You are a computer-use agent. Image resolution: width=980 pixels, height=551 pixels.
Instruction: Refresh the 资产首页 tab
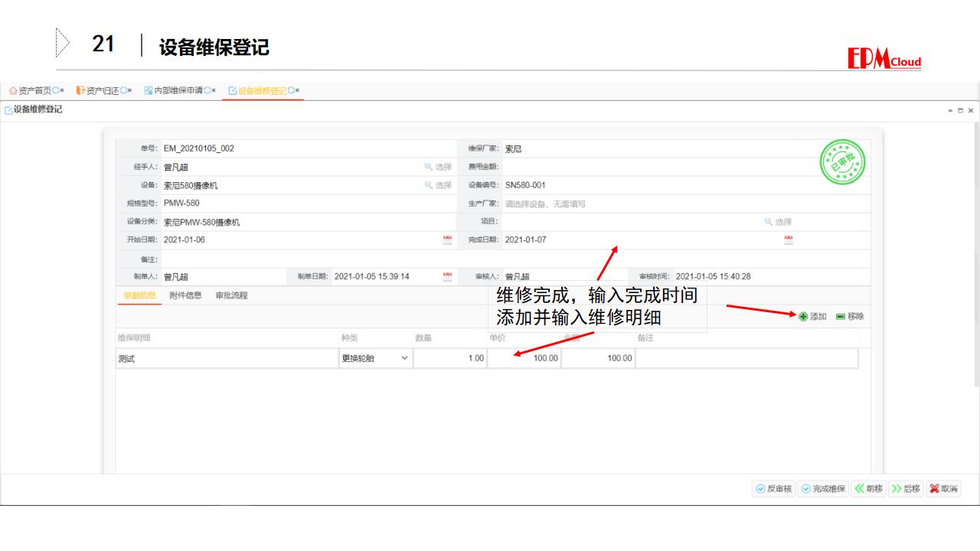click(55, 90)
